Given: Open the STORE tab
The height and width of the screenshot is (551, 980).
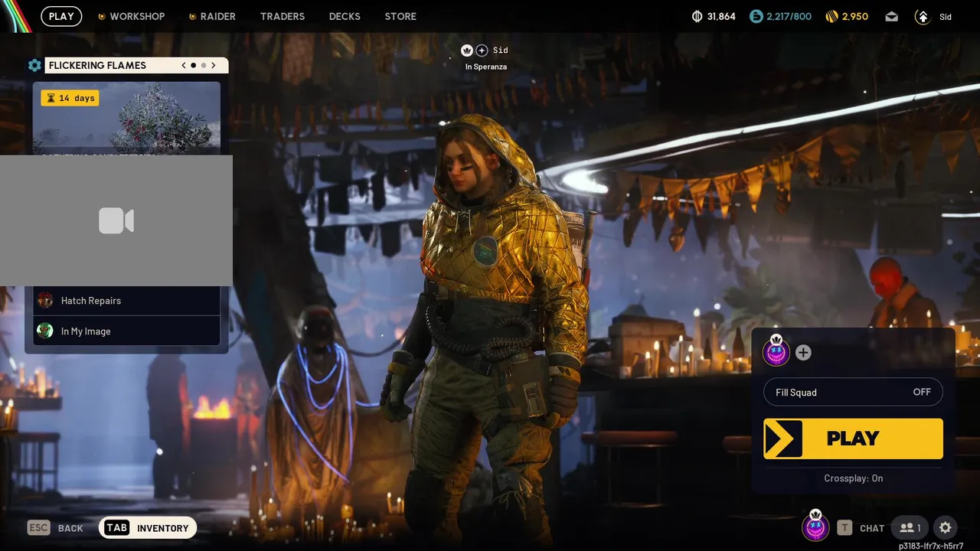Looking at the screenshot, I should tap(400, 16).
